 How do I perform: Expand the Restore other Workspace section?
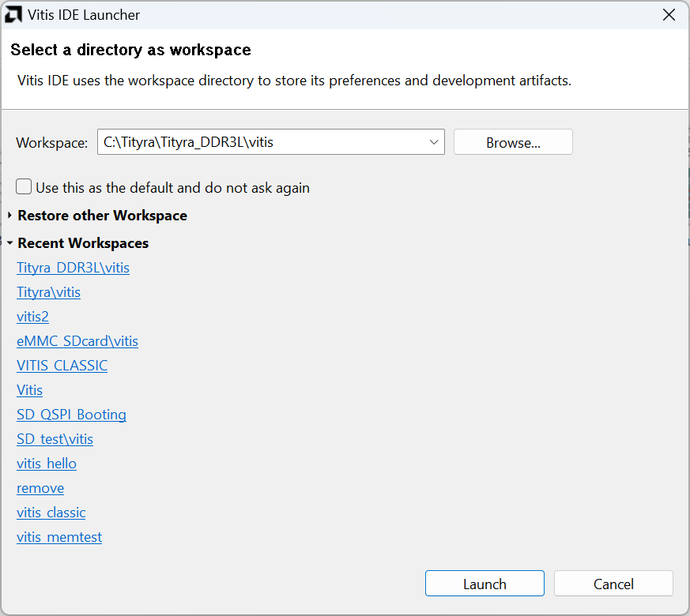[x=9, y=216]
